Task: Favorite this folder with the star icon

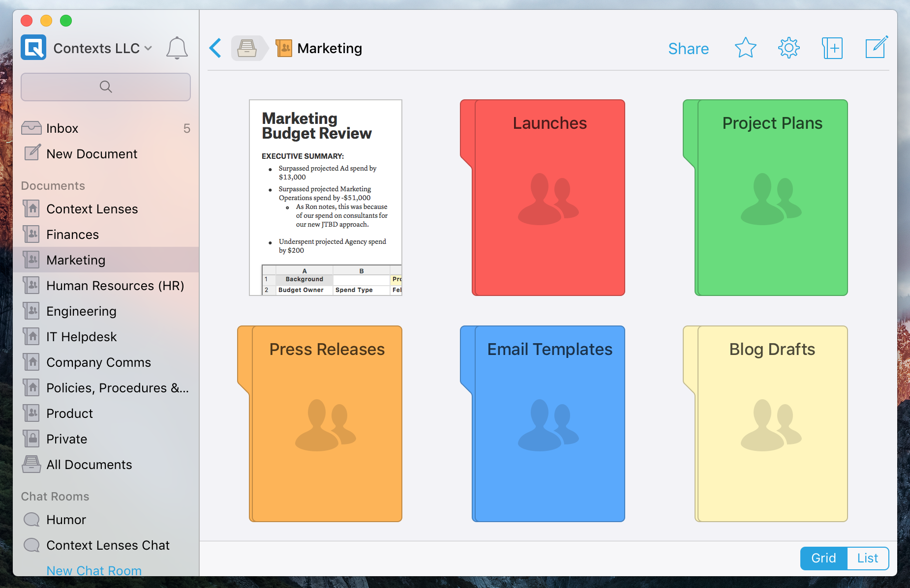Action: 745,48
